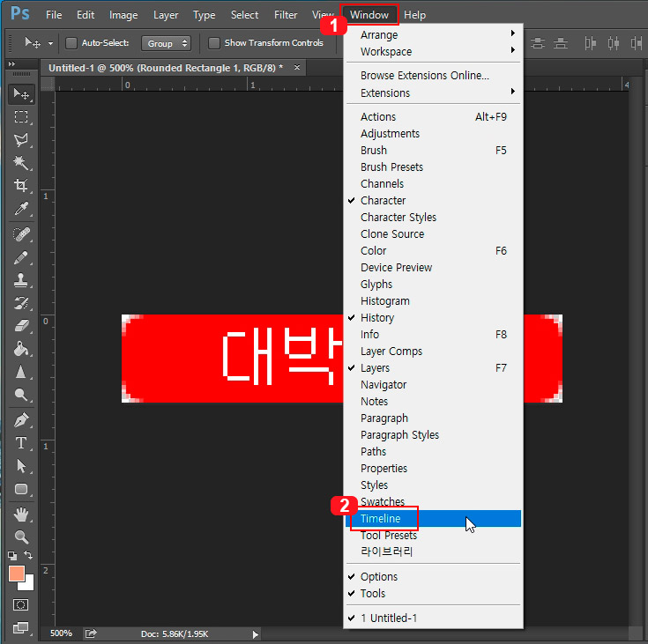Select the History Brush tool
The width and height of the screenshot is (648, 644).
coord(21,303)
